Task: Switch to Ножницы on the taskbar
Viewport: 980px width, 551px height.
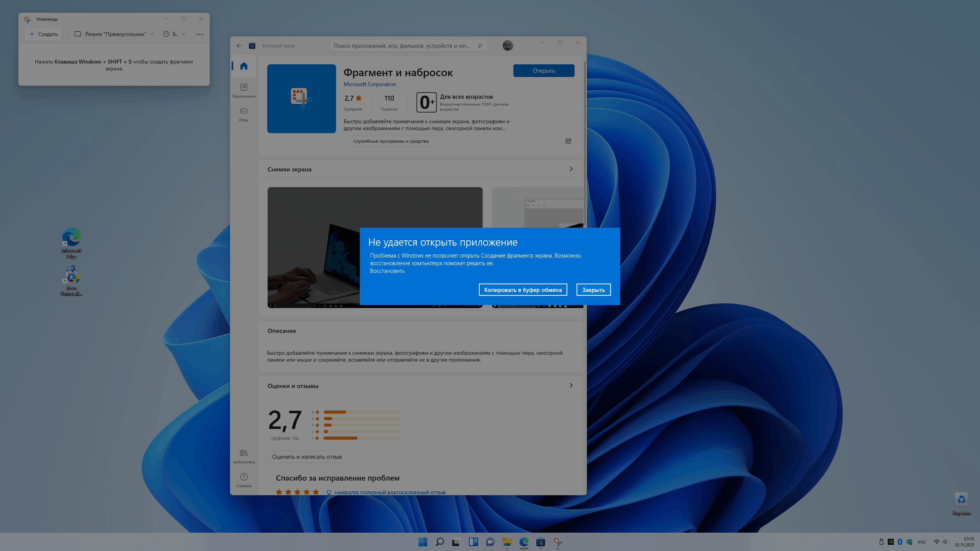Action: tap(557, 542)
